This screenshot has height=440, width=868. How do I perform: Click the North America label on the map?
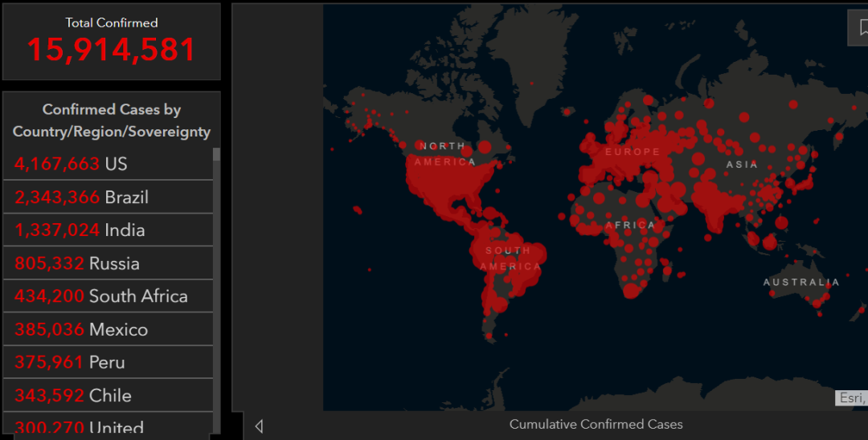tap(444, 153)
